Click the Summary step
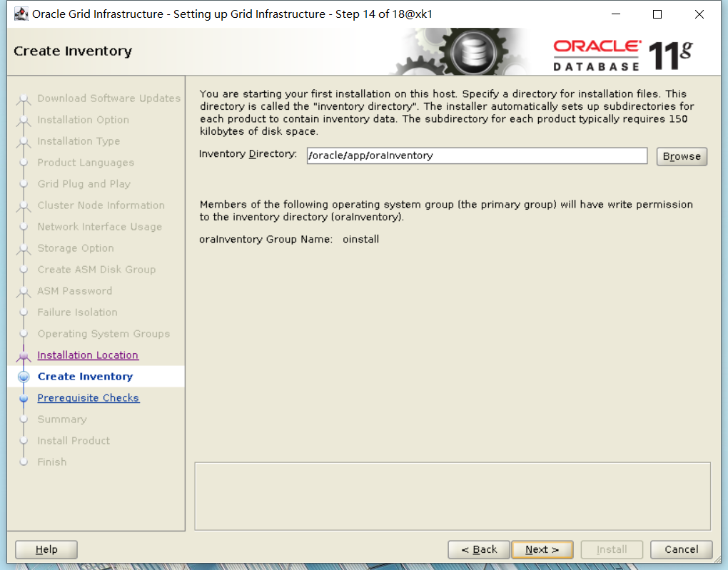 pos(62,419)
